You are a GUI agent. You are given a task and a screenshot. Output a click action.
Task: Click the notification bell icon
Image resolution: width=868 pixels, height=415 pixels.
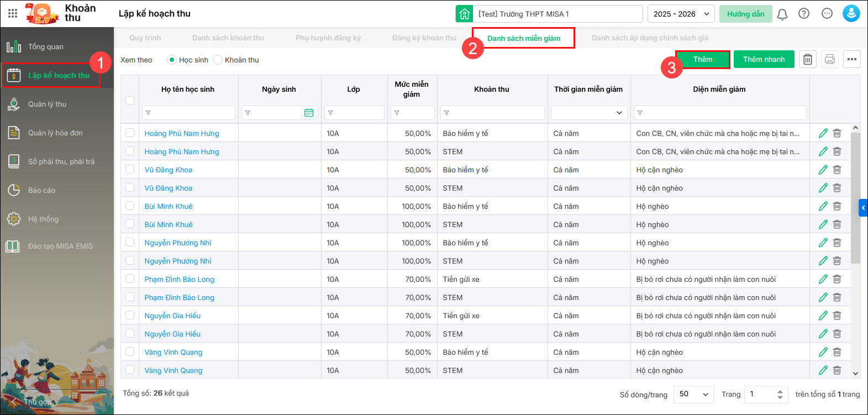point(782,14)
